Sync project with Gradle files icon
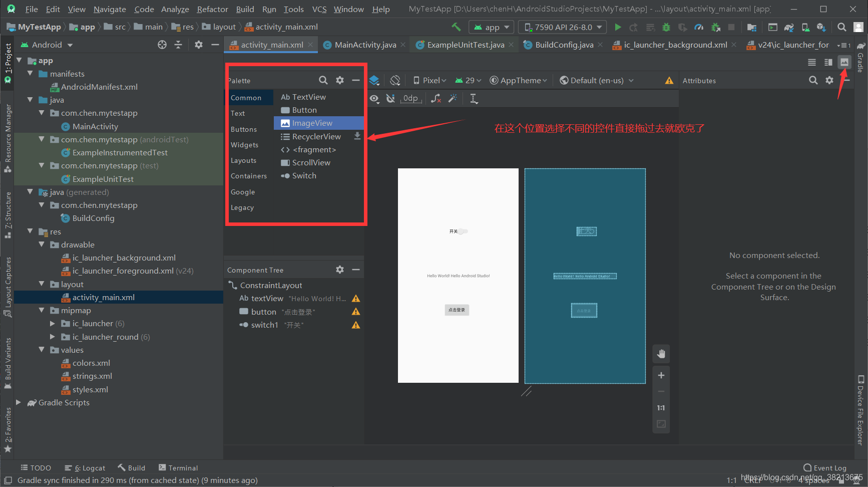The height and width of the screenshot is (487, 868). [789, 27]
